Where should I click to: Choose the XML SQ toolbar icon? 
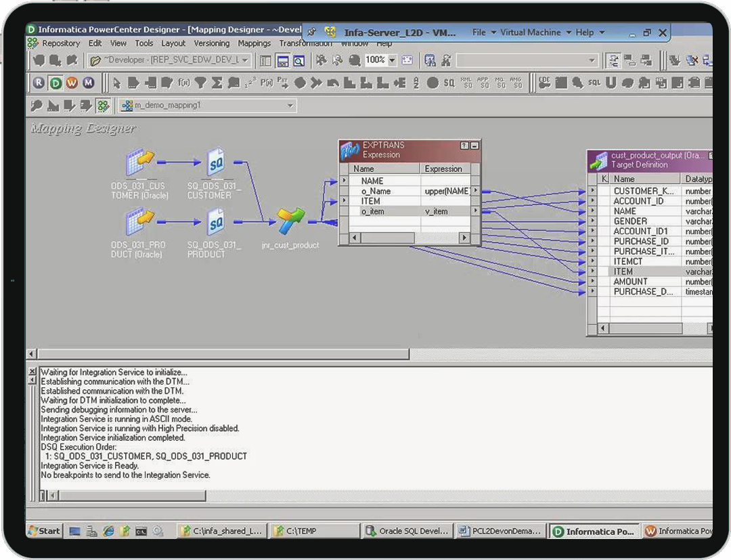tap(466, 83)
